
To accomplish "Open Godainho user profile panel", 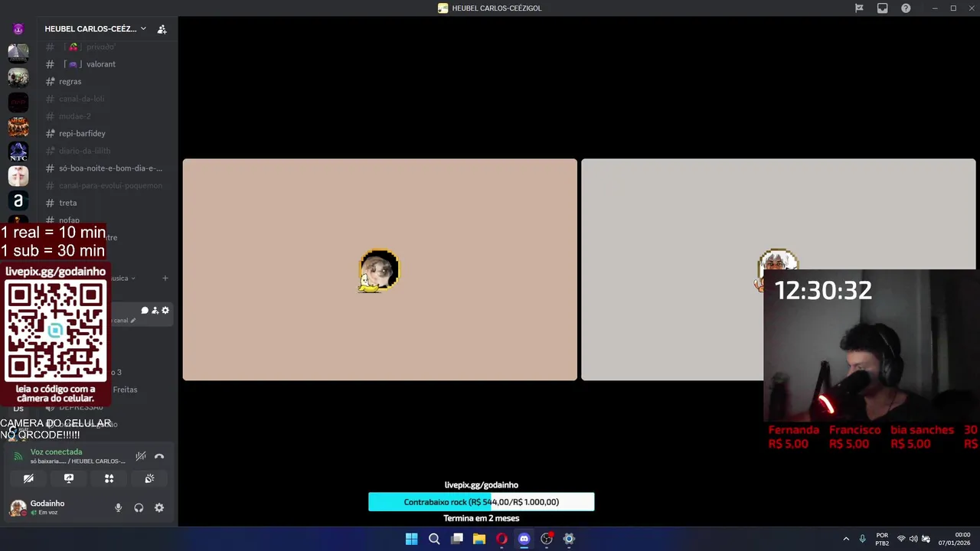I will pos(46,507).
